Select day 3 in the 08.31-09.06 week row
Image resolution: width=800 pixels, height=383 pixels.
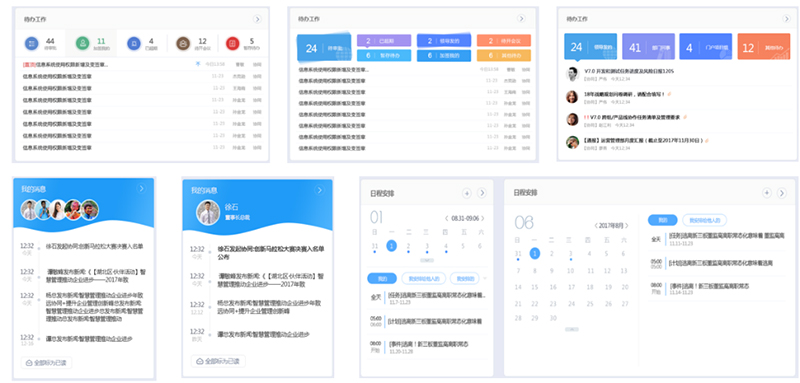tap(427, 246)
